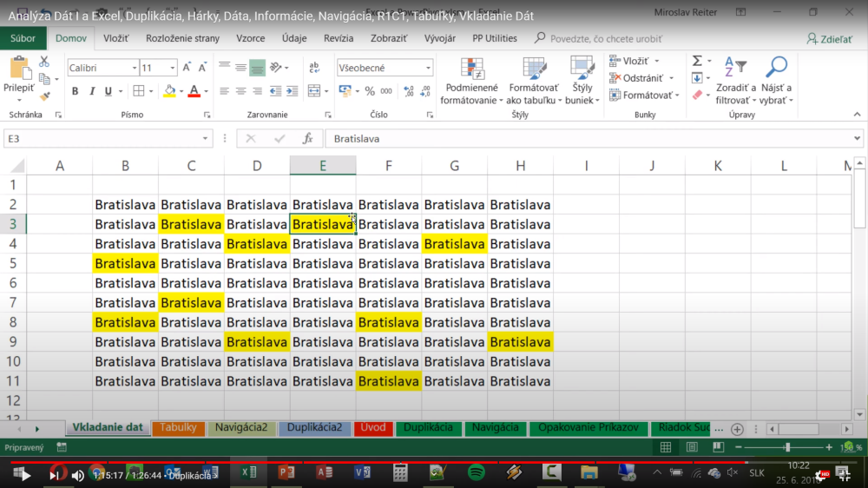Click the AutoSum sigma icon

[x=697, y=61]
